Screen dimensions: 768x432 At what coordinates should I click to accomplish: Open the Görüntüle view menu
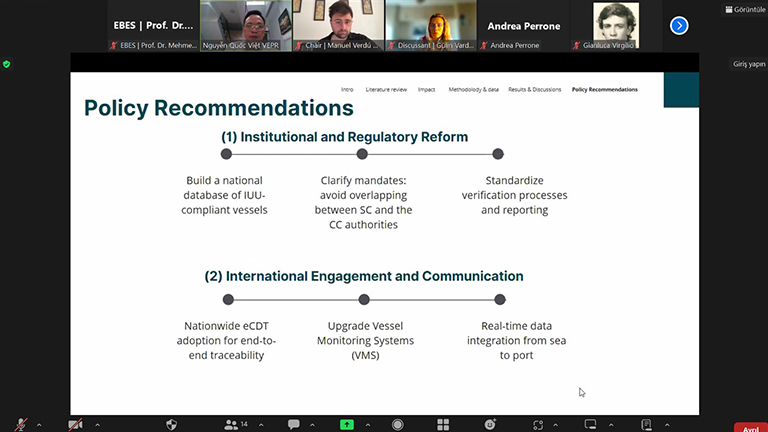click(743, 9)
